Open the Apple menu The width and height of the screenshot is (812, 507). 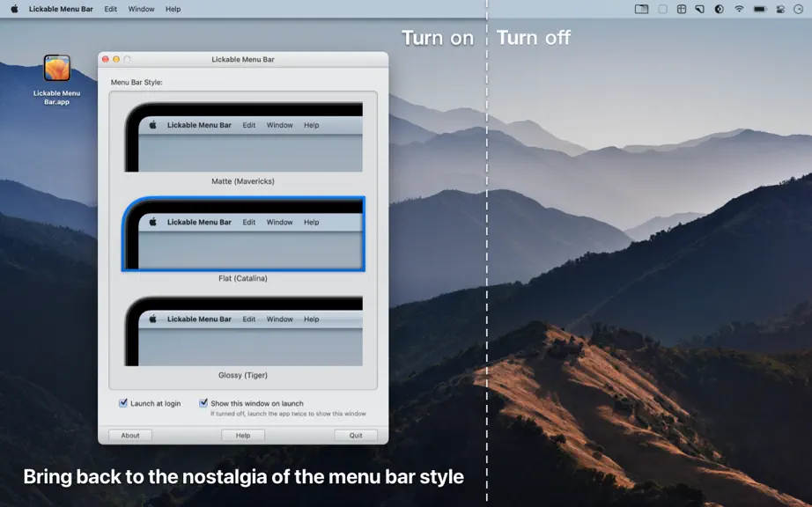(14, 9)
